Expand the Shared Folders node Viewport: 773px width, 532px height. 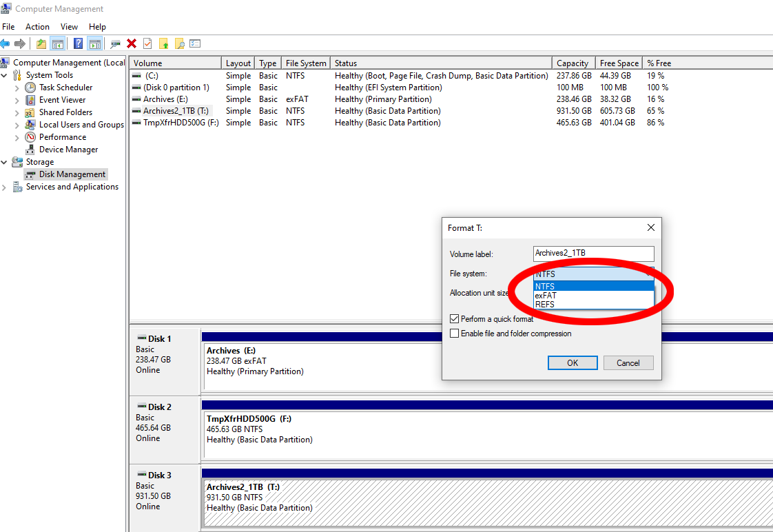click(x=17, y=112)
